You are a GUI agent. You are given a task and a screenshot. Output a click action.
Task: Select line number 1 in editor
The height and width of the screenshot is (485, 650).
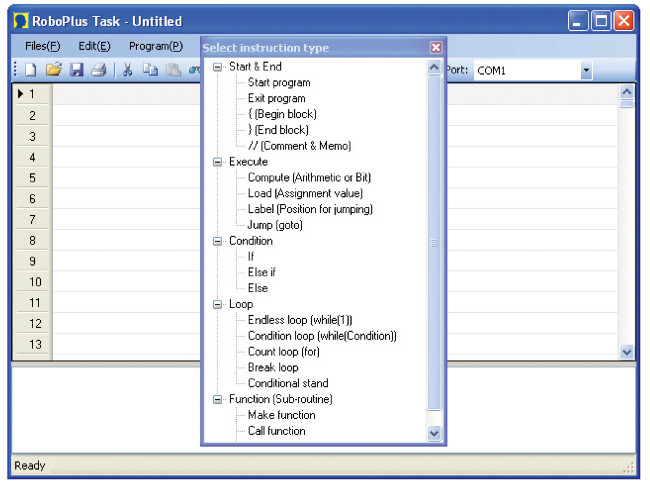pyautogui.click(x=32, y=95)
